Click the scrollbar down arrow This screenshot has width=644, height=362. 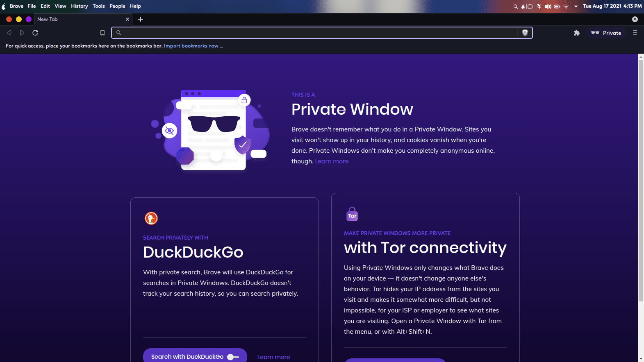641,359
